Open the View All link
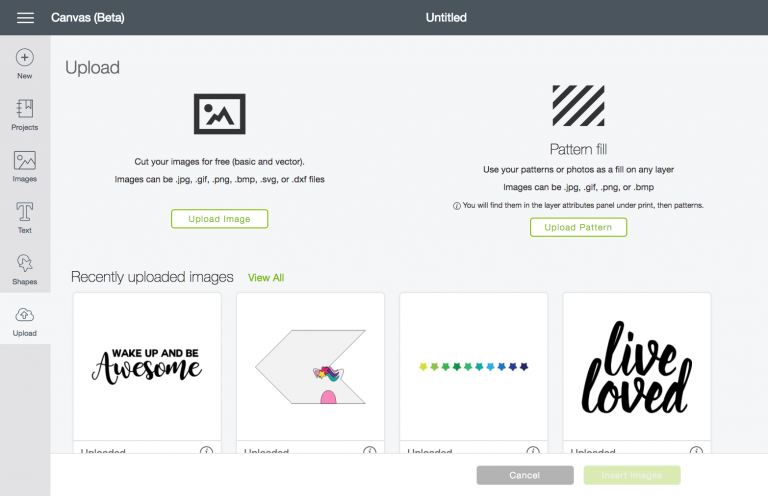This screenshot has height=496, width=768. coord(266,278)
